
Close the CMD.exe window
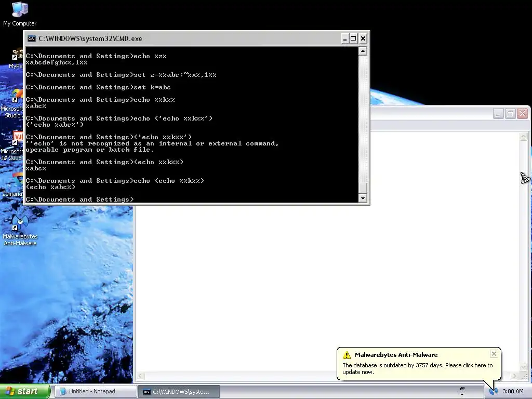point(363,38)
